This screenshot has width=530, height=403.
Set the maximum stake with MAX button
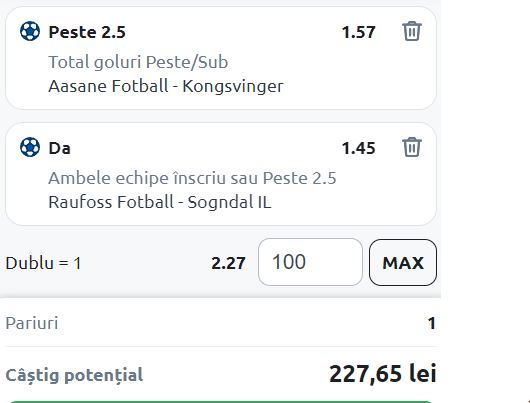pos(403,262)
